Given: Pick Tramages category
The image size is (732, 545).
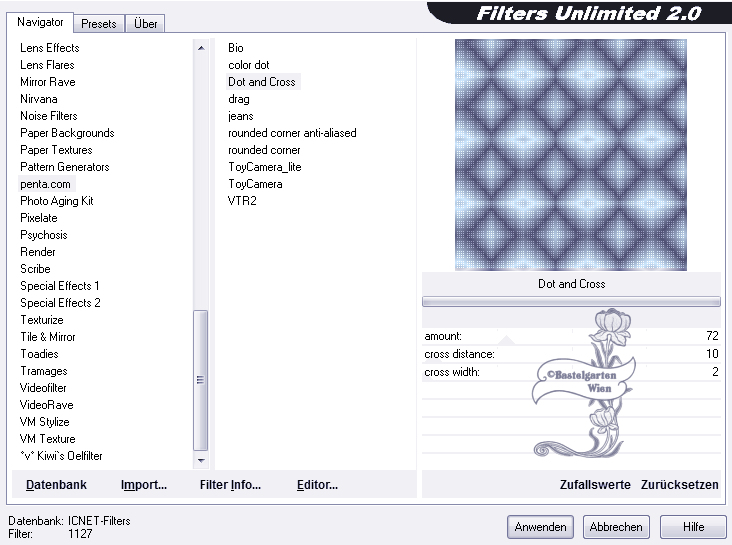Looking at the screenshot, I should coord(43,371).
